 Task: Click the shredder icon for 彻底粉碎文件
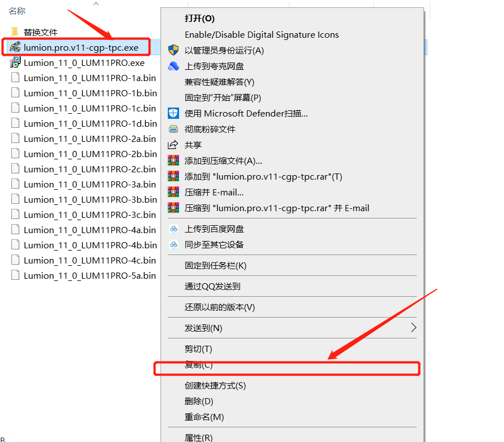tap(173, 128)
